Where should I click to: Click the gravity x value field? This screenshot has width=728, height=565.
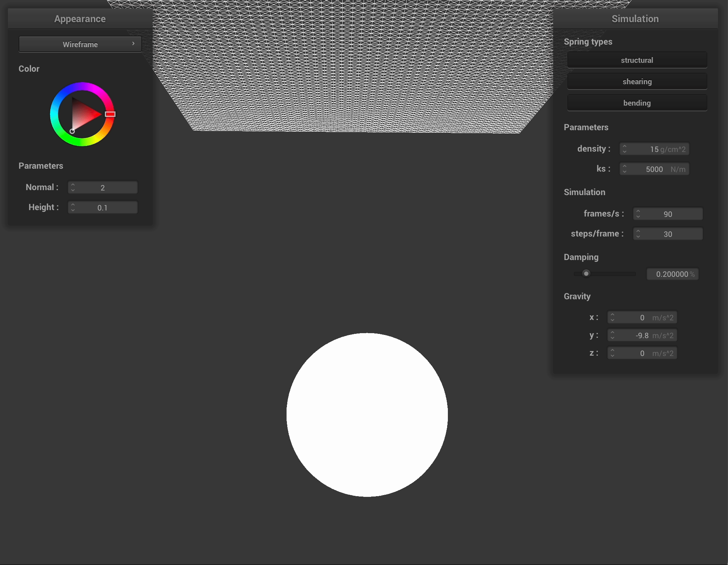(642, 317)
